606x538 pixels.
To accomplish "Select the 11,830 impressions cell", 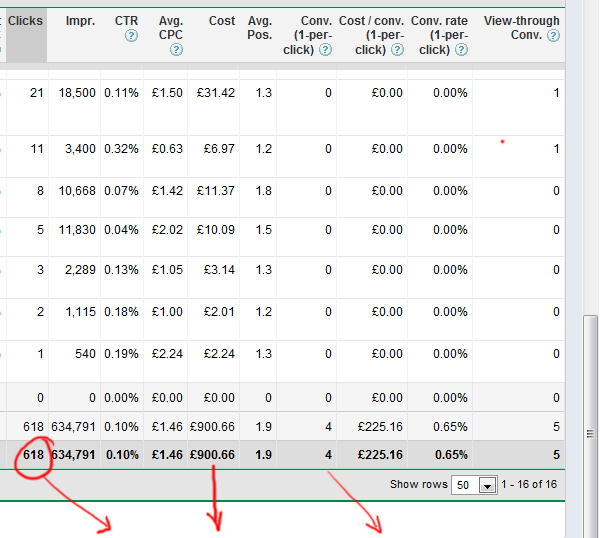I will point(77,230).
